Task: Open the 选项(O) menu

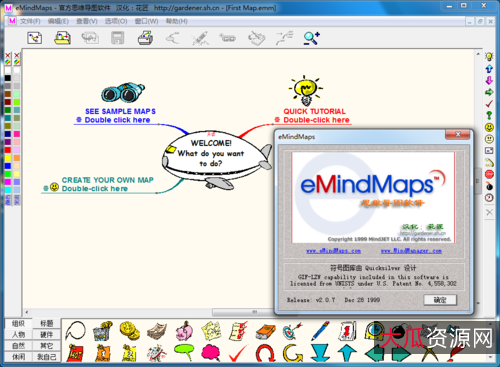Action: click(x=116, y=21)
